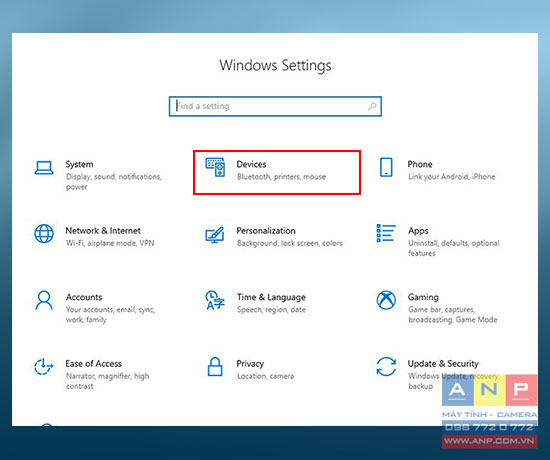Viewport: 550px width, 460px height.
Task: Click 'Bluetooth, printers, mouse' description
Action: (281, 176)
